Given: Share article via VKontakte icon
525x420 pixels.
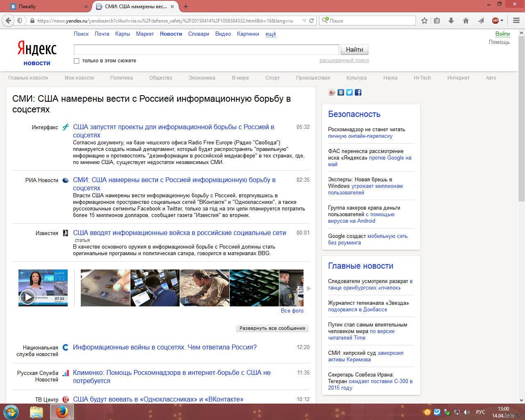Looking at the screenshot, I should pos(341,92).
